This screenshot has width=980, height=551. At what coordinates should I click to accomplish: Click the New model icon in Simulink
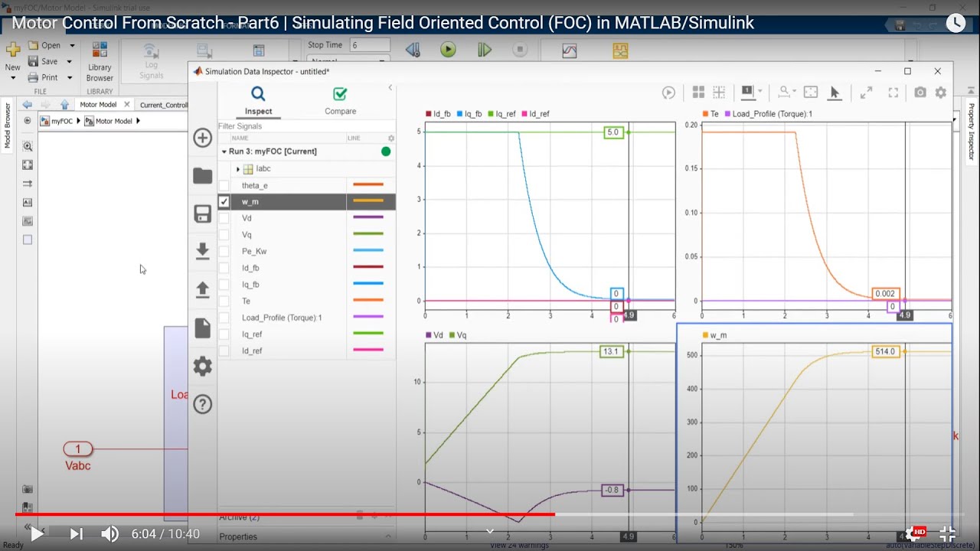click(x=13, y=51)
